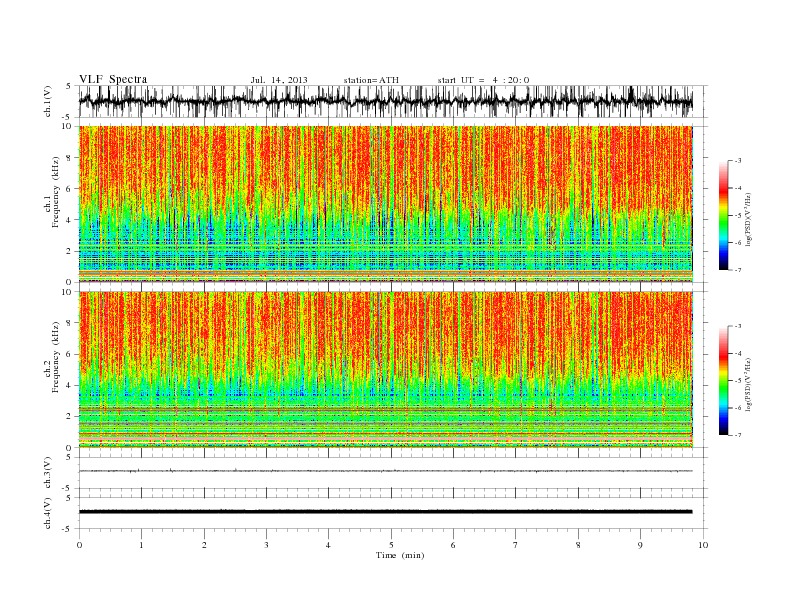Click the '10' tick on time axis
Viewport: 792px width, 612px height.
pos(703,545)
